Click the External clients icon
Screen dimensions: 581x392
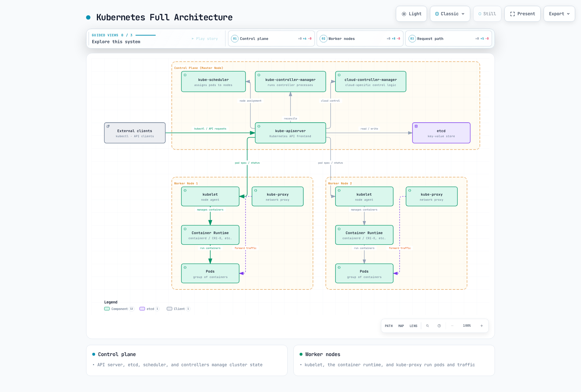tap(108, 126)
